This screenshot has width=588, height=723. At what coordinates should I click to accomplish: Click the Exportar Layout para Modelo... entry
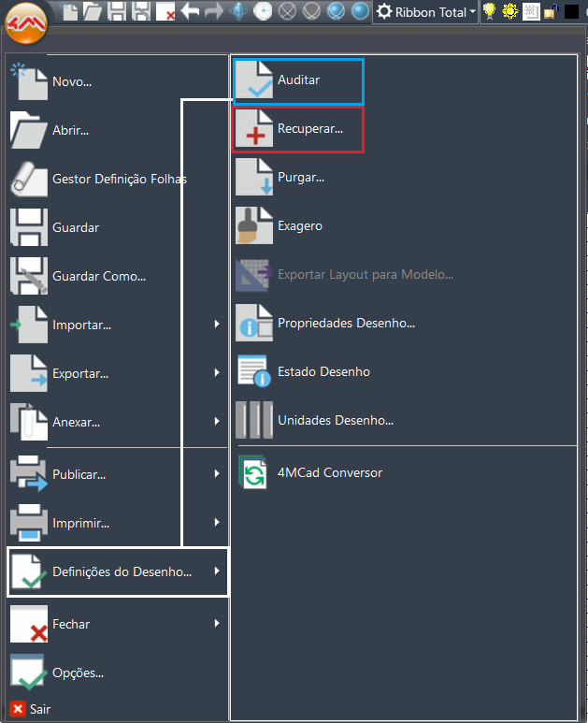click(405, 274)
